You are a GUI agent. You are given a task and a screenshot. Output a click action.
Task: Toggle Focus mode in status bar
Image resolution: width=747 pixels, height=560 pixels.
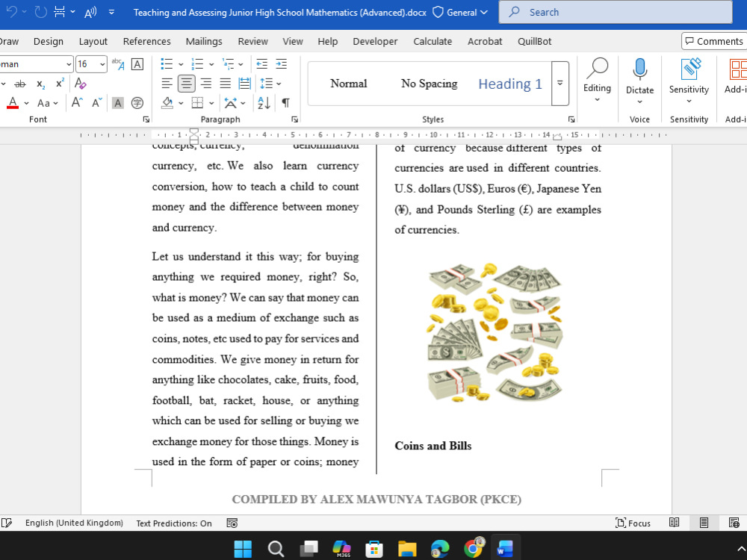point(633,523)
